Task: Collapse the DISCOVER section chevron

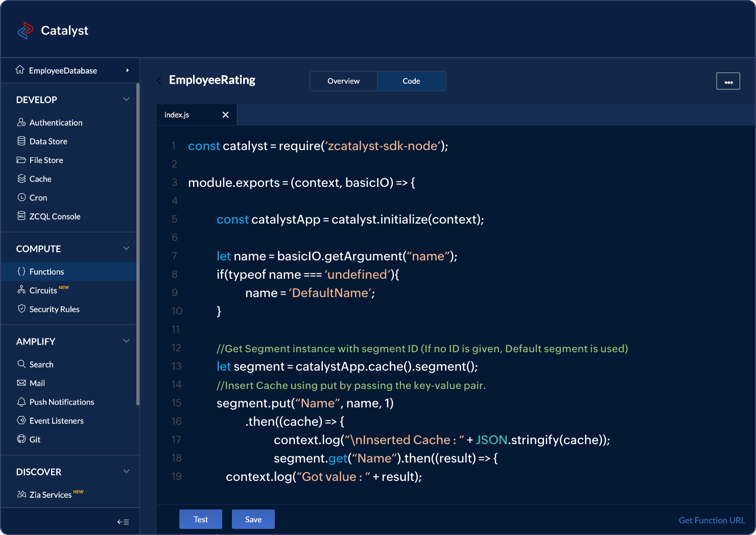Action: pyautogui.click(x=126, y=471)
